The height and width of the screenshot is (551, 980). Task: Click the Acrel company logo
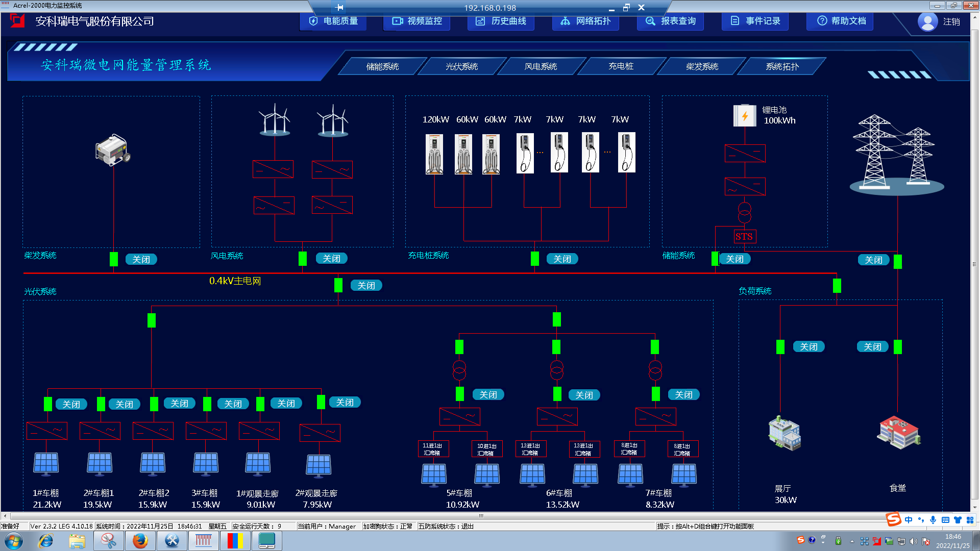tap(17, 21)
